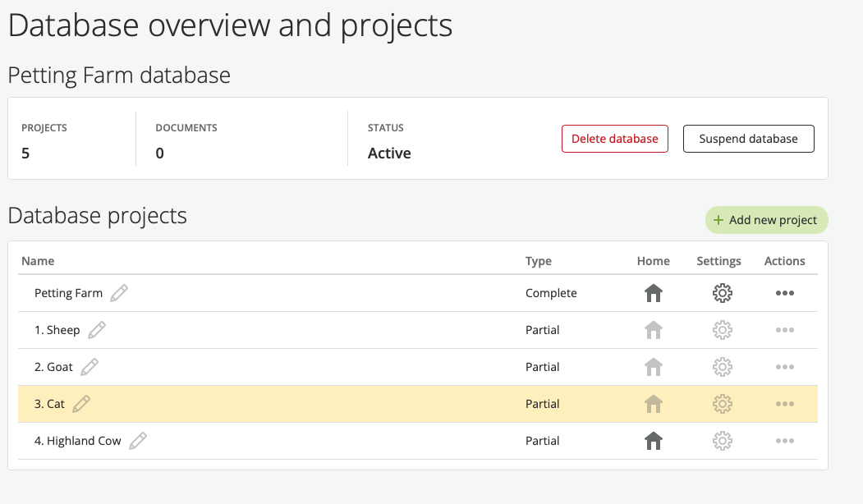
Task: Open settings gear for Petting Farm project
Action: coord(722,293)
